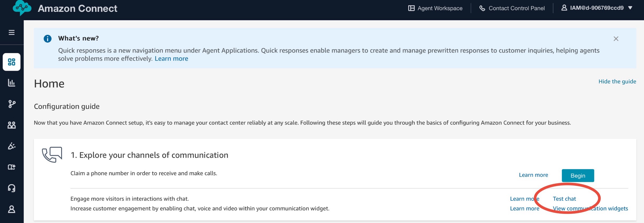Open Agent Workspace
Image resolution: width=644 pixels, height=223 pixels.
click(435, 8)
